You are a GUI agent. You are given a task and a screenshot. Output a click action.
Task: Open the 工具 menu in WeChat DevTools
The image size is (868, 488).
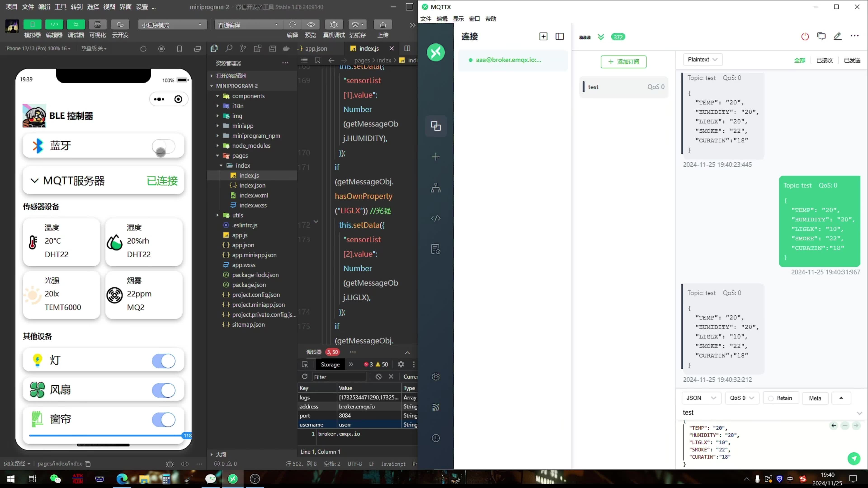point(60,7)
